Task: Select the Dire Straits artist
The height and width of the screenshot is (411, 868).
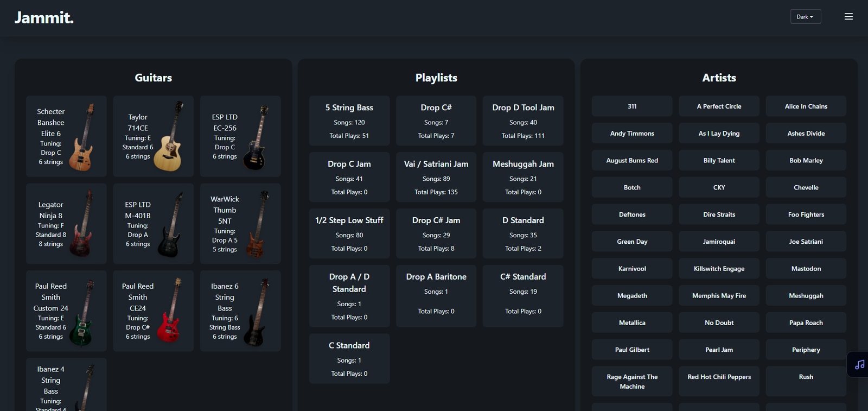Action: pos(719,214)
